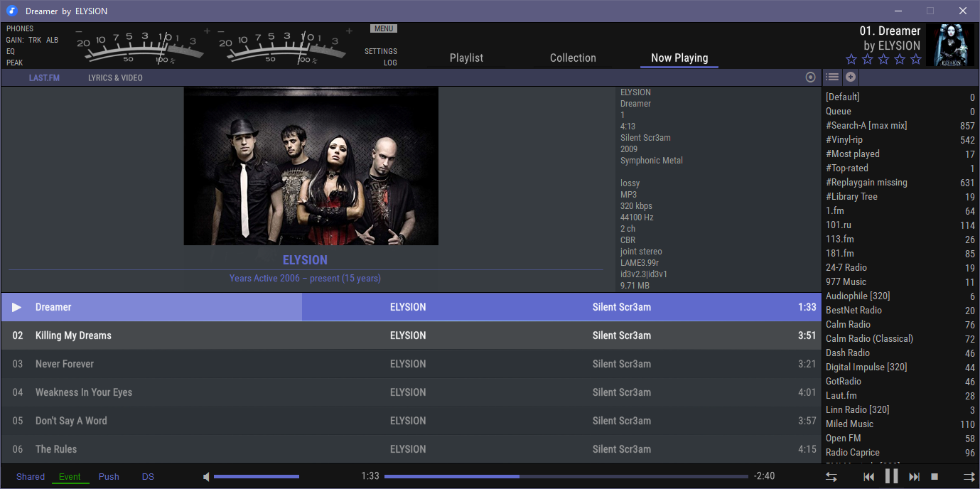Open the Calm Radio (Classical) playlist

[900, 339]
